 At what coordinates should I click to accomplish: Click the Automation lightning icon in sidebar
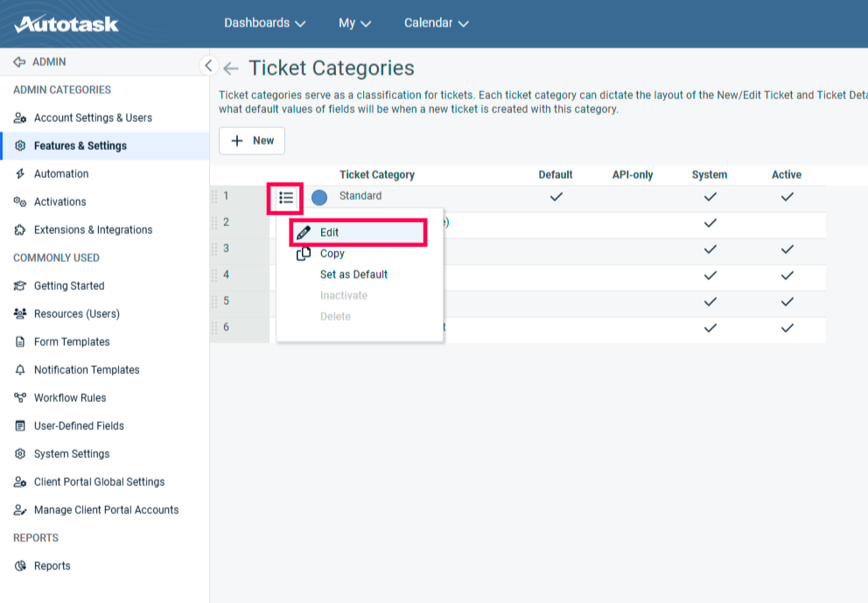pos(20,174)
